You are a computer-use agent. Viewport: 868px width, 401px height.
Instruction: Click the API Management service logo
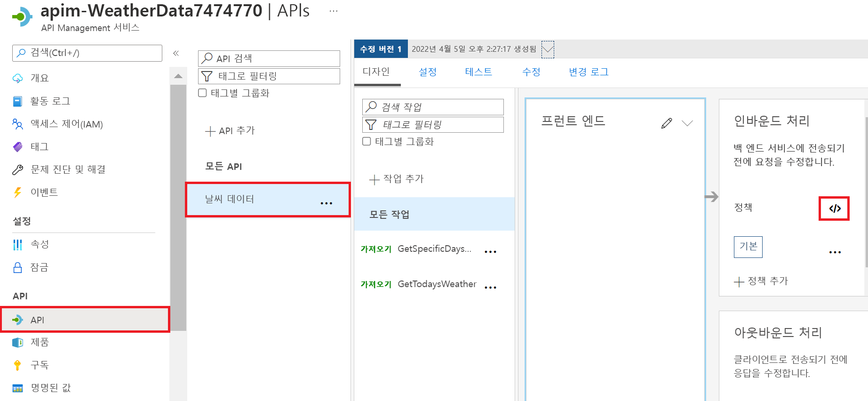[22, 17]
